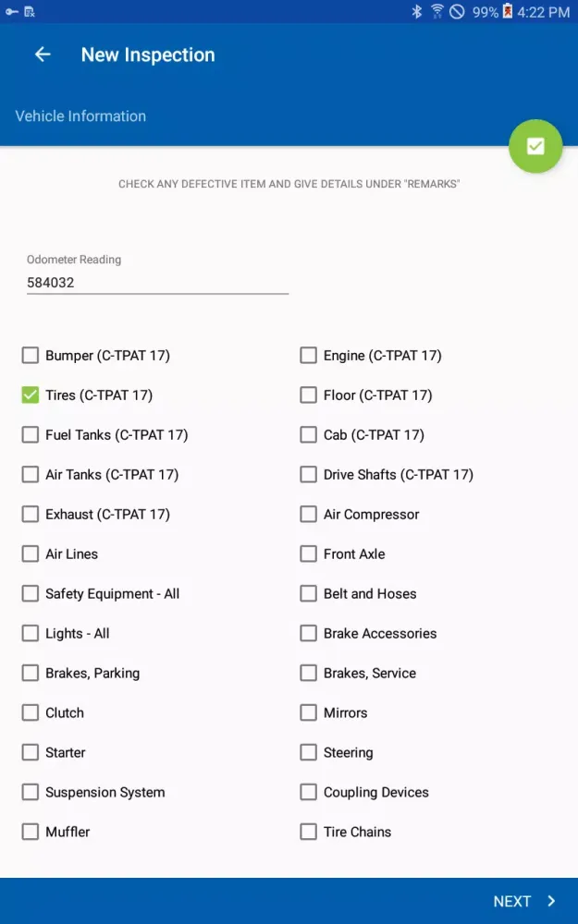The image size is (578, 924).
Task: Click the Bluetooth icon in the status bar
Action: (x=418, y=12)
